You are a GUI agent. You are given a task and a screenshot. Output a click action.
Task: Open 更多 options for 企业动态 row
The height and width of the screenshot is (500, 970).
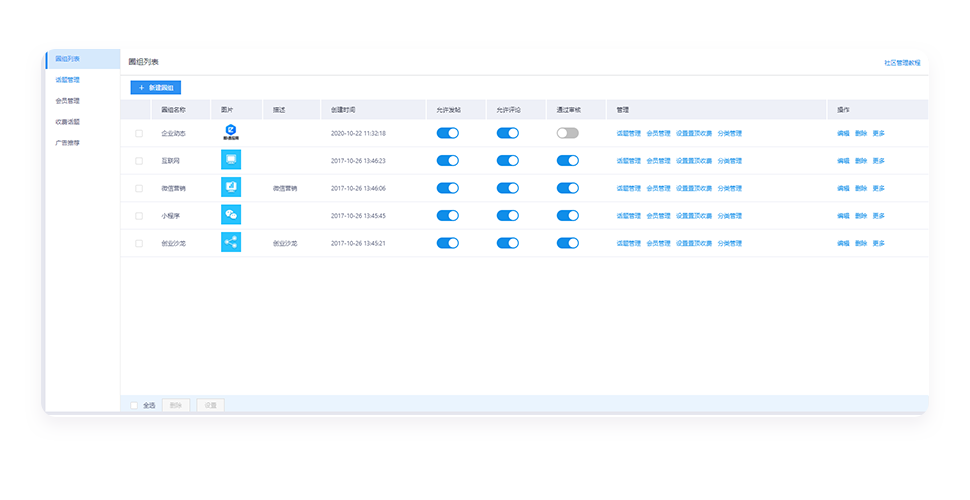click(878, 133)
